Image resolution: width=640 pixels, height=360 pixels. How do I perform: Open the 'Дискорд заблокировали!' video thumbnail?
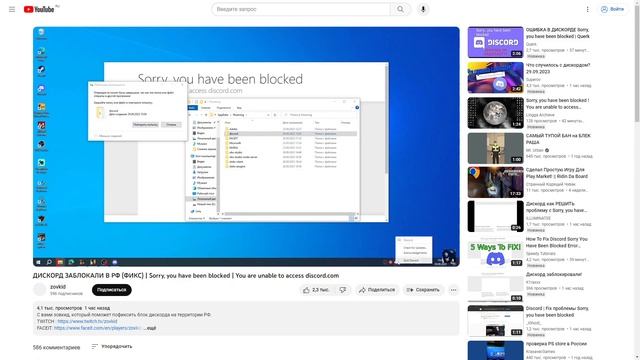click(495, 287)
